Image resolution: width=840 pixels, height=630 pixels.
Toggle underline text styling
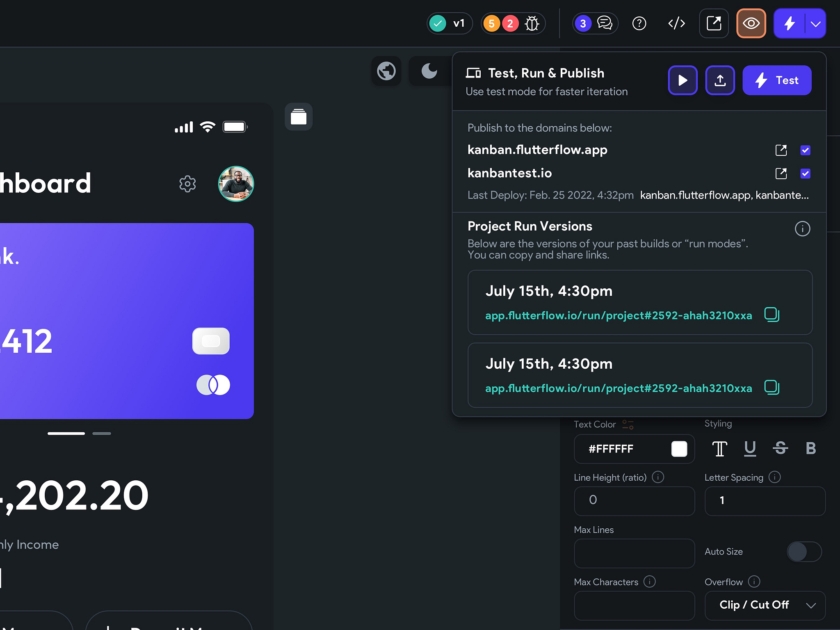[750, 448]
